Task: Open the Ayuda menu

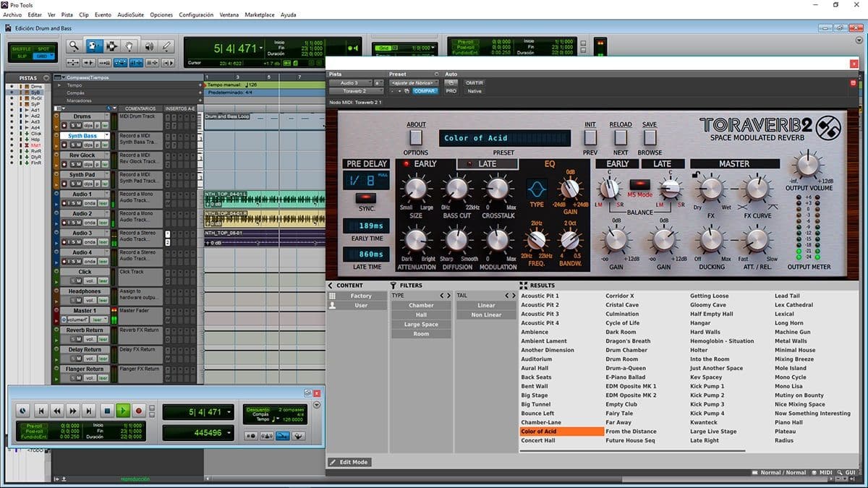Action: [x=288, y=14]
